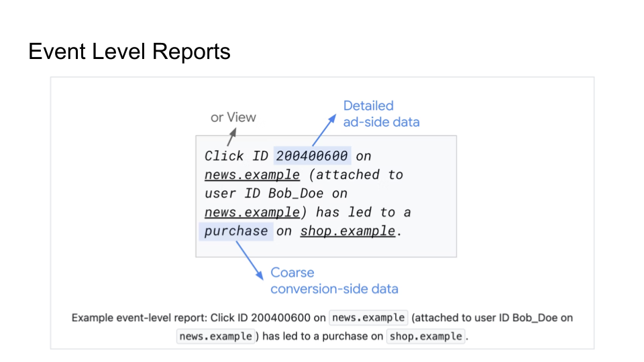Click the "Coarse conversion-side data" blue label
Viewport: 644px width, 362px height.
334,281
